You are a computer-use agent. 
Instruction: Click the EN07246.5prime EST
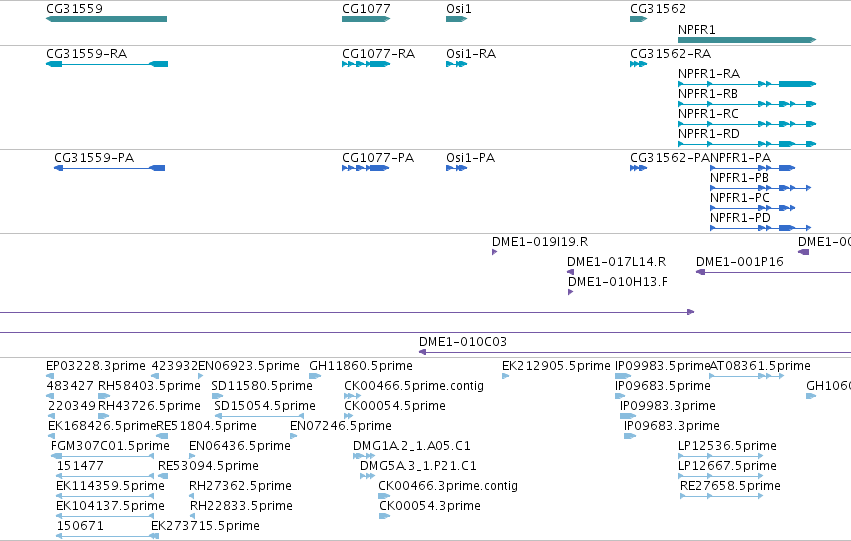pos(294,436)
